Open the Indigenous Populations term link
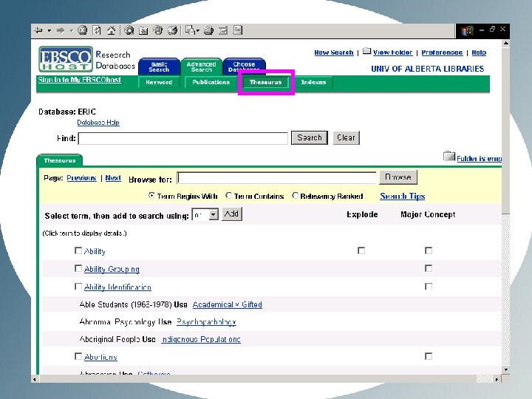This screenshot has width=532, height=399. pos(201,339)
